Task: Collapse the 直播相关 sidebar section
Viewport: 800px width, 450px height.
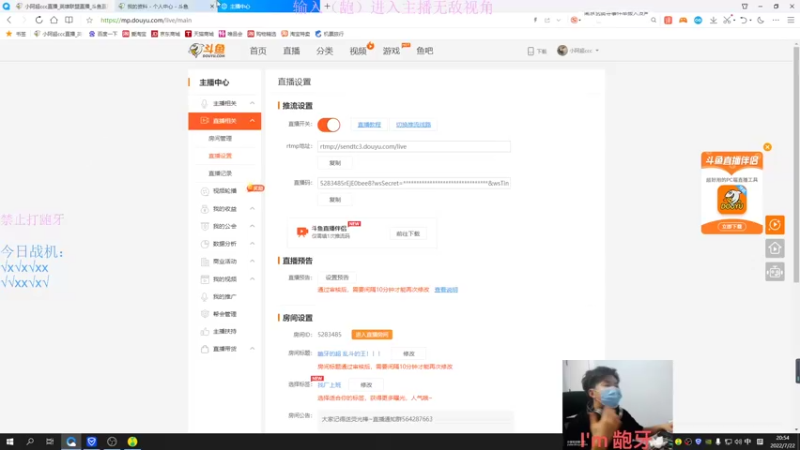Action: pyautogui.click(x=252, y=121)
